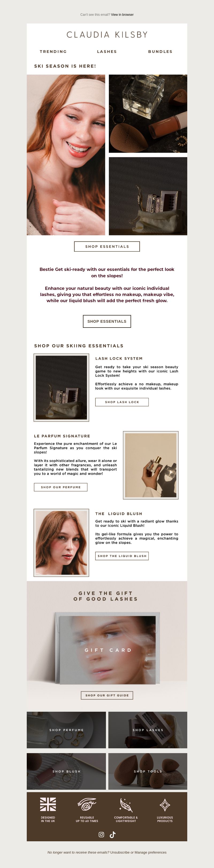Click the Shop Our Perfume button
Viewport: 214px width, 868px height.
[61, 487]
